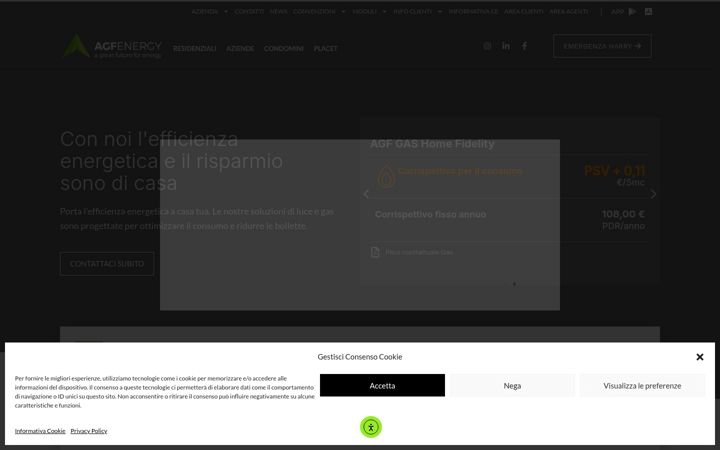The image size is (720, 450).
Task: Open the Contatti menu item
Action: tap(249, 11)
